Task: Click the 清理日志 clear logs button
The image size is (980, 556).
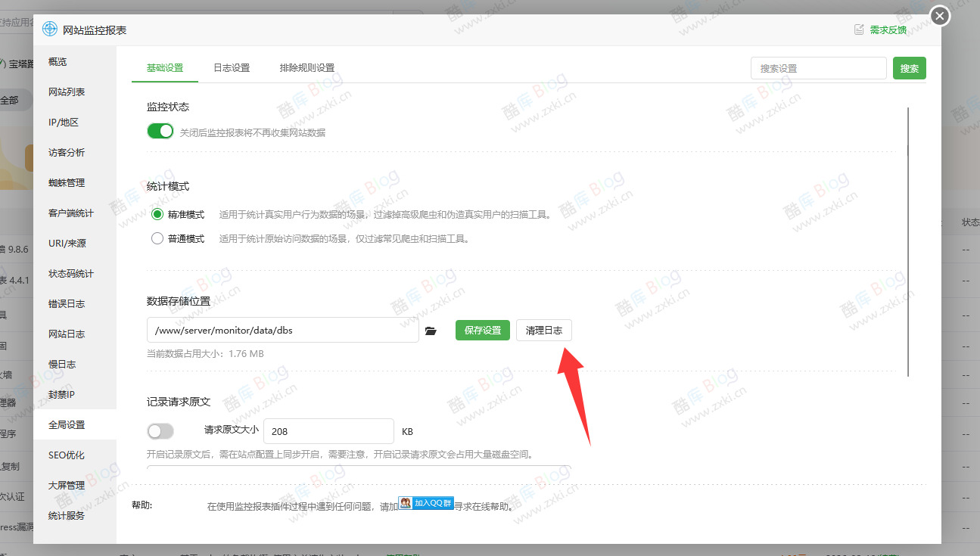Action: click(543, 330)
